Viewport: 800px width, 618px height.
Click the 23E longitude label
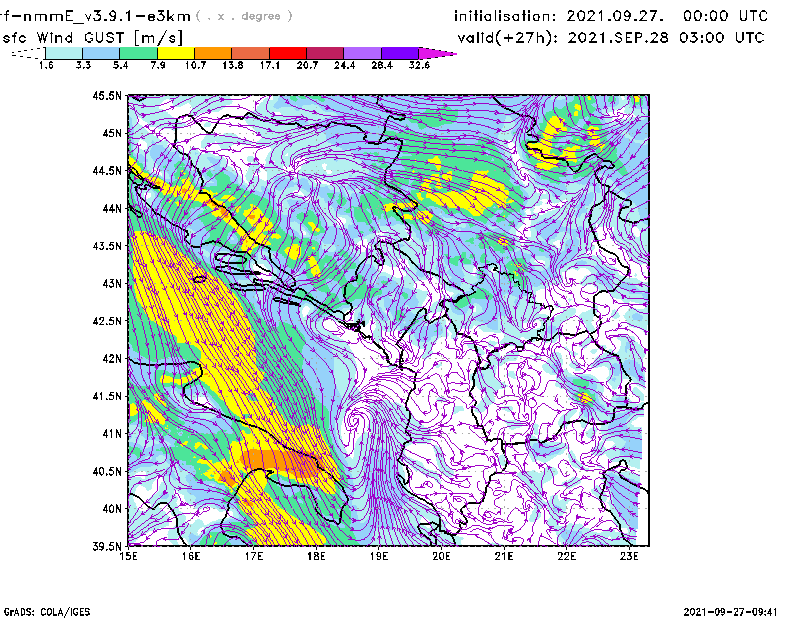point(629,556)
